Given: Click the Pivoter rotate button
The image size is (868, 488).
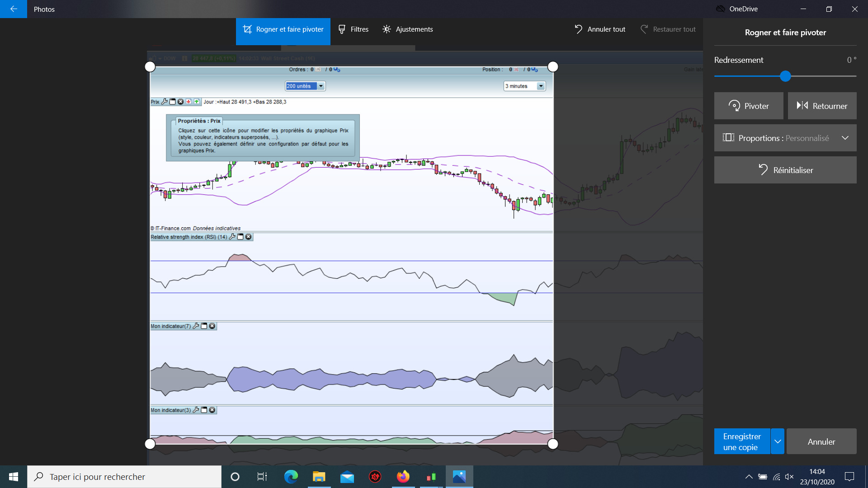Looking at the screenshot, I should [x=749, y=106].
